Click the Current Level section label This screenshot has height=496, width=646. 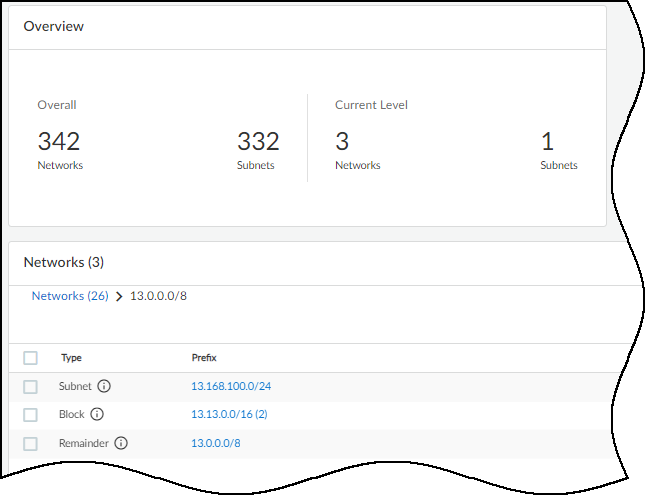(x=371, y=105)
